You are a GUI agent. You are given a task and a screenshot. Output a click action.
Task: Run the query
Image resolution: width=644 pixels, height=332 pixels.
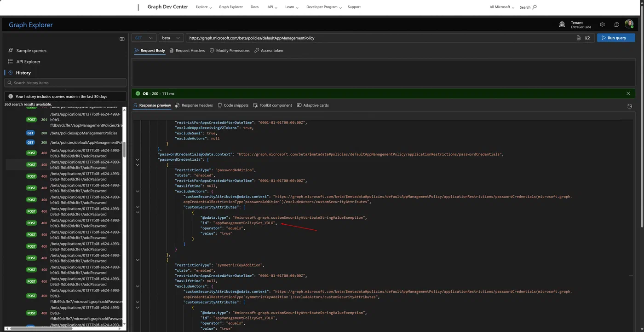[616, 38]
